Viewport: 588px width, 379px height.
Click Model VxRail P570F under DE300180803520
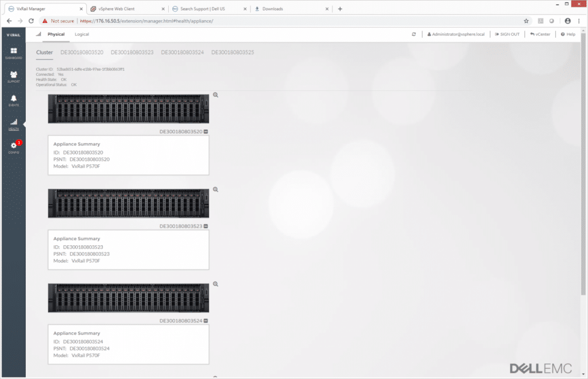coord(76,166)
